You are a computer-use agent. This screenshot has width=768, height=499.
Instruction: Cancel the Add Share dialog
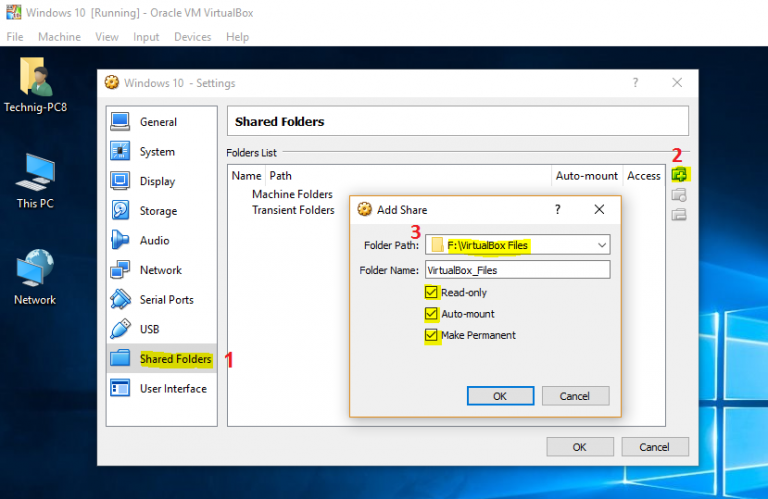pos(574,396)
